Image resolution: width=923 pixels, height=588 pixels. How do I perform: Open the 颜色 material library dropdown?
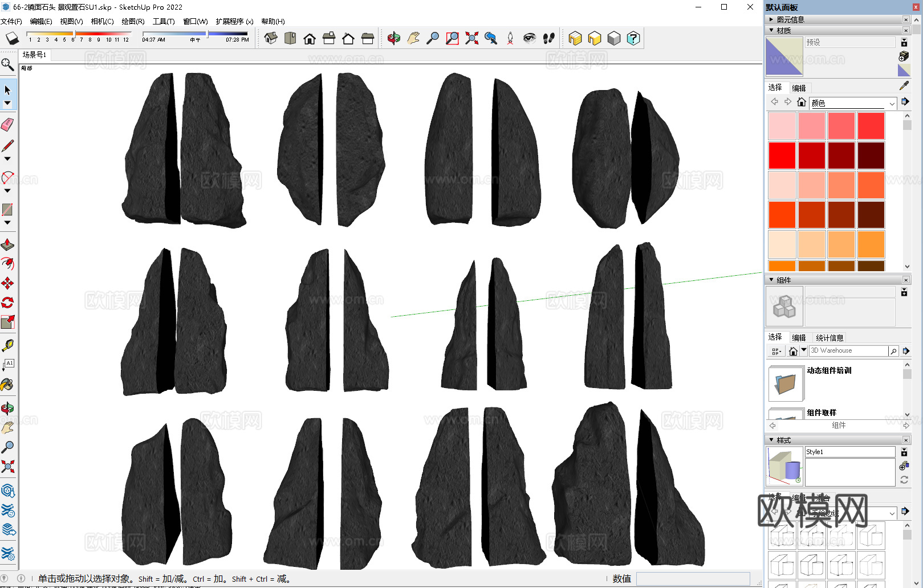(x=892, y=103)
